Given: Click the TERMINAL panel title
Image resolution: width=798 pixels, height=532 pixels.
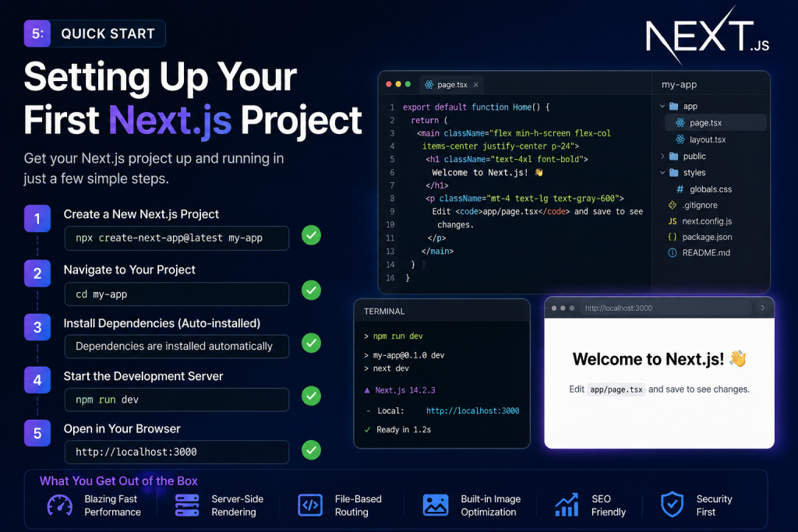Looking at the screenshot, I should [384, 312].
